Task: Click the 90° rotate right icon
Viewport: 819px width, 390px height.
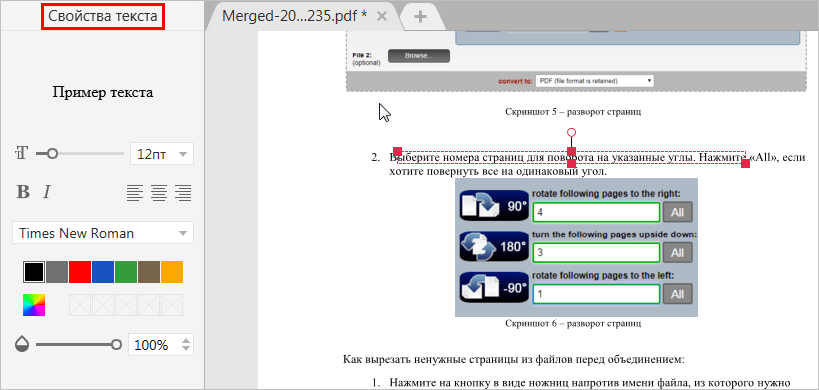Action: (494, 205)
